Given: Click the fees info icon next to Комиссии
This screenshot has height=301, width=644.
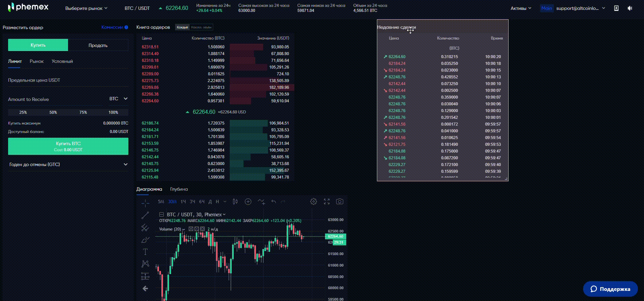Looking at the screenshot, I should click(x=126, y=27).
